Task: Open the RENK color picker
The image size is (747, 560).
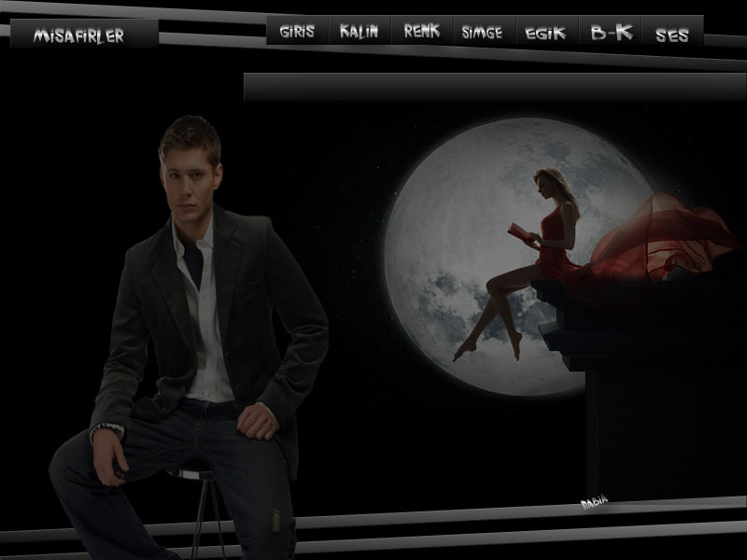Action: (x=422, y=31)
